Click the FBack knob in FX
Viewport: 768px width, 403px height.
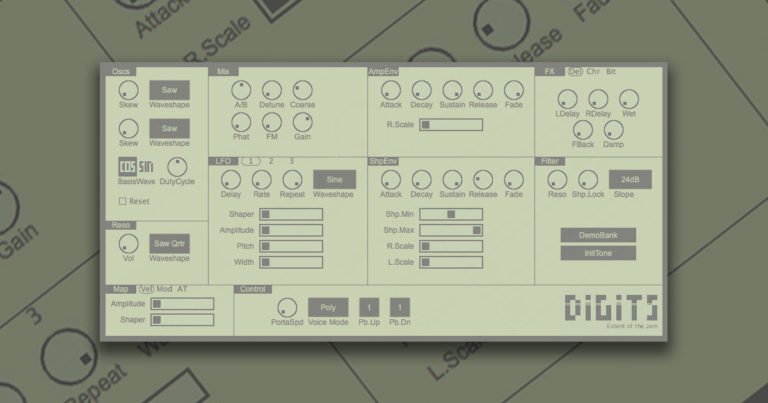(x=583, y=130)
